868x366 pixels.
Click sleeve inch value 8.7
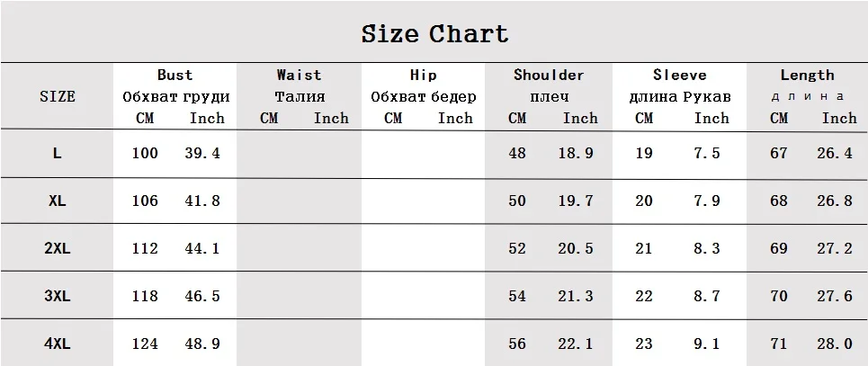[707, 296]
